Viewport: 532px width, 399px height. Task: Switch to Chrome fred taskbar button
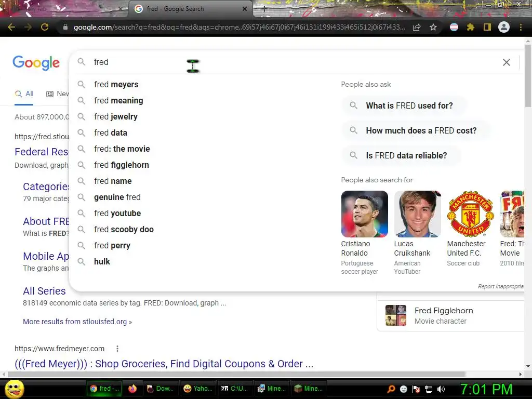tap(104, 389)
